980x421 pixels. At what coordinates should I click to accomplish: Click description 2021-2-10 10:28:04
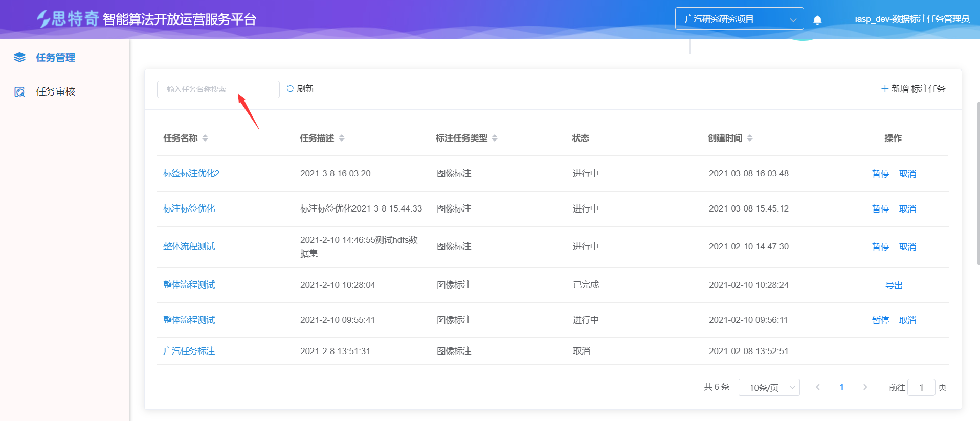coord(338,285)
